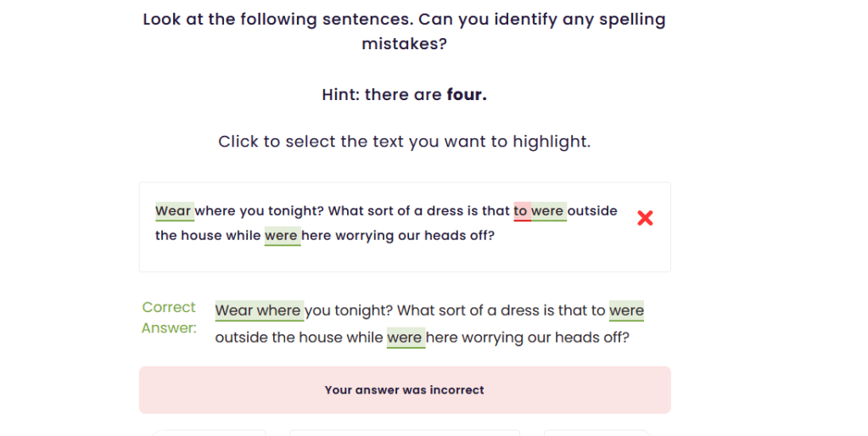Select "were" before "outside" in your answer box
Viewport: 868px width, 436px height.
(x=548, y=210)
